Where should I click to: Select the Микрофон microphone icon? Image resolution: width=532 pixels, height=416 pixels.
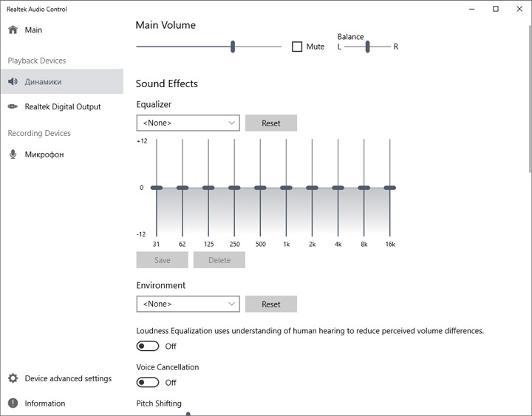click(13, 154)
